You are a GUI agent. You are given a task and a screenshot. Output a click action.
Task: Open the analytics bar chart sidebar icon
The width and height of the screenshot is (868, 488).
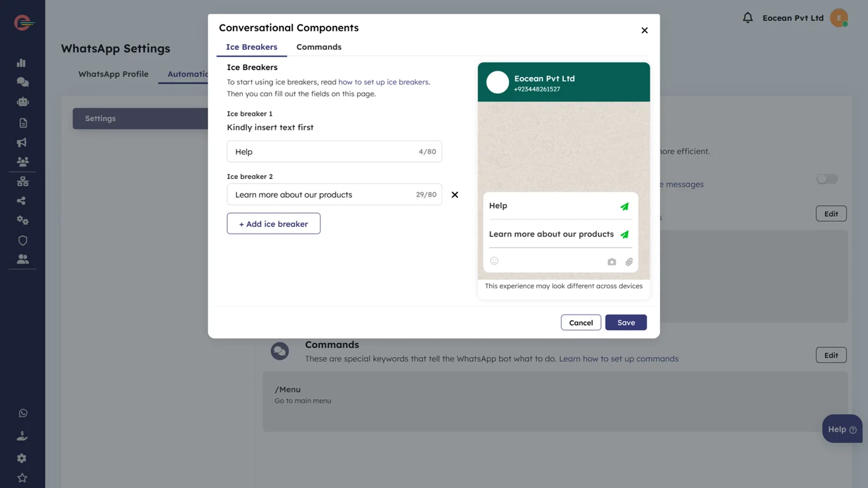[21, 62]
